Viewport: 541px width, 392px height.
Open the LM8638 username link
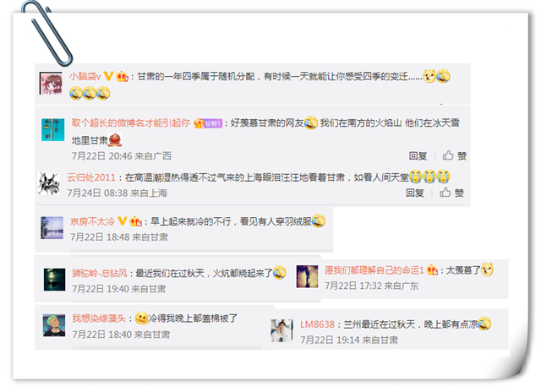click(x=317, y=324)
